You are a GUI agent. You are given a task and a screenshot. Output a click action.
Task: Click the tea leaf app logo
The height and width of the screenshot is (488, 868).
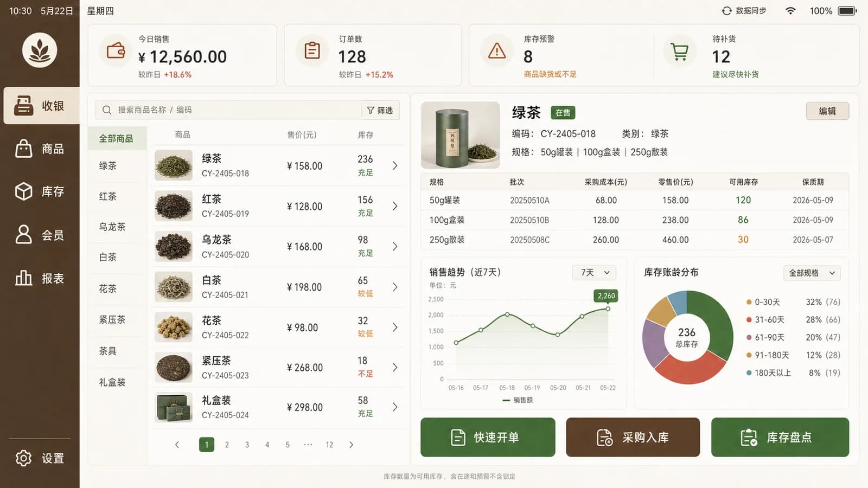click(x=40, y=50)
